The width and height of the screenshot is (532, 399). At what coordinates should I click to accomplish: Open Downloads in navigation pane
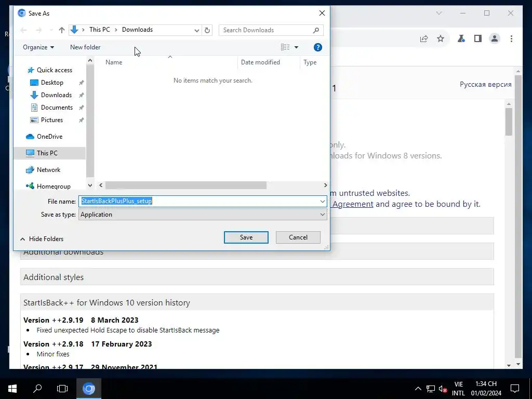(x=56, y=95)
